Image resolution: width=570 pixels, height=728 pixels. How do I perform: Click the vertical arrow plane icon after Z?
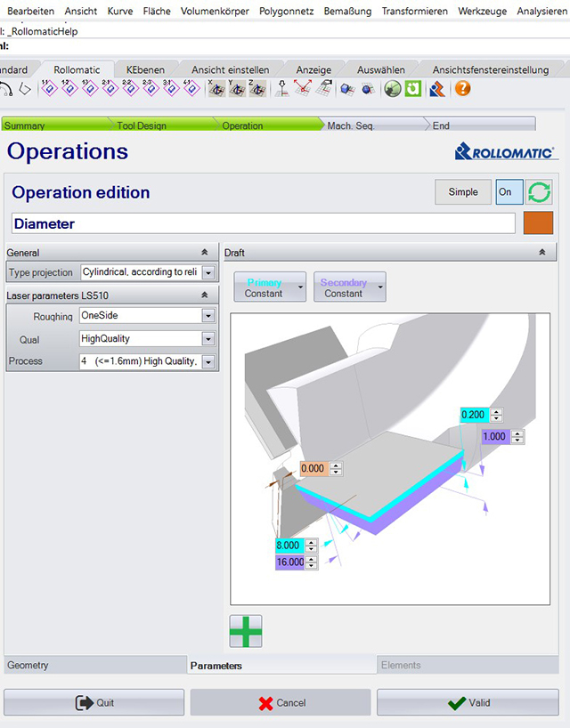(x=281, y=88)
